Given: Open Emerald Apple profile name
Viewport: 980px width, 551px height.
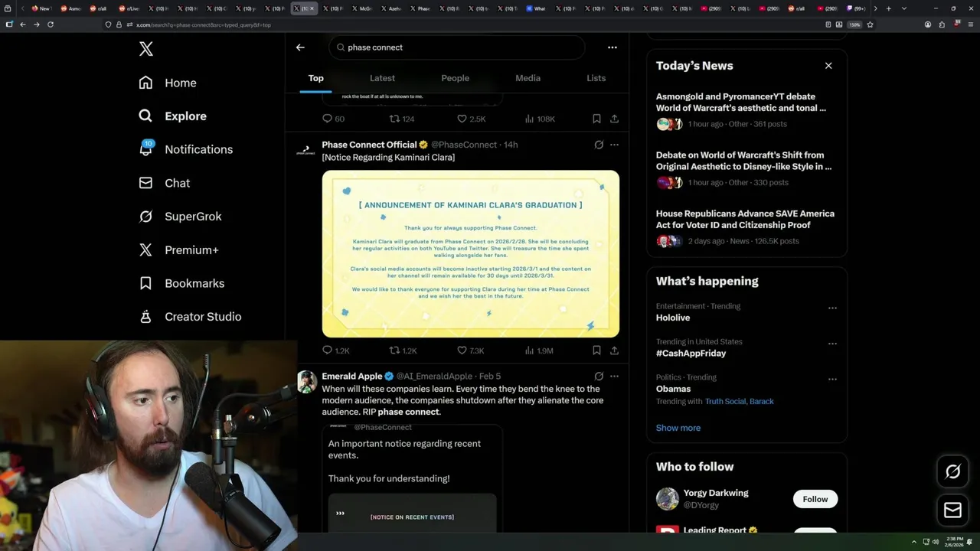Looking at the screenshot, I should click(352, 377).
